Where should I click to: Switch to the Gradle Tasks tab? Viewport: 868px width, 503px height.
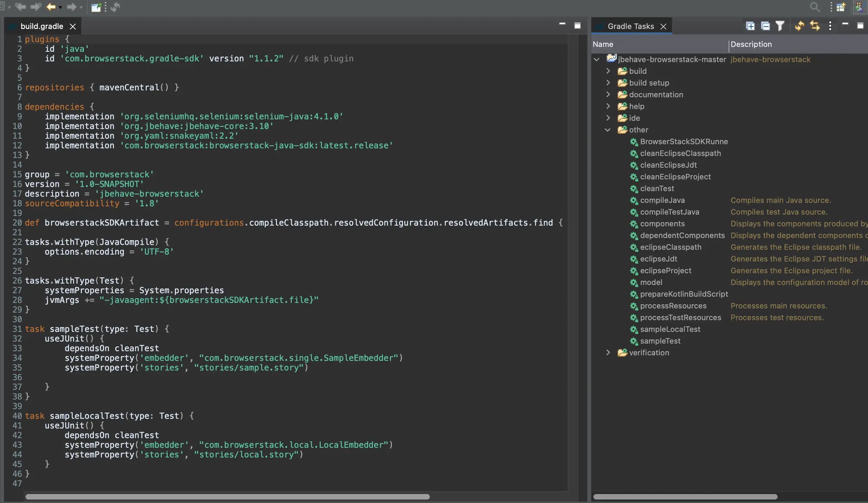(x=631, y=26)
